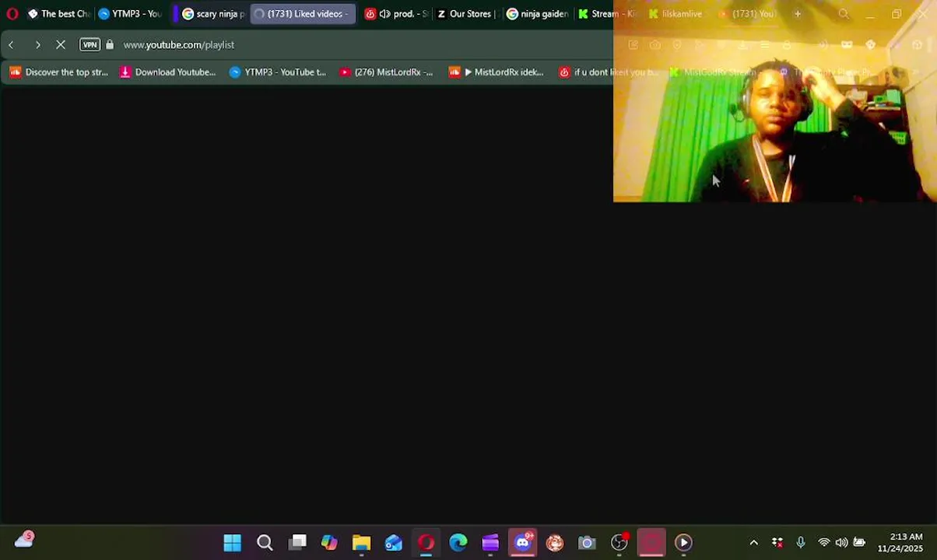Open 'MistLordRx idek...' bookmark
Screen dimensions: 937x560
(x=497, y=72)
